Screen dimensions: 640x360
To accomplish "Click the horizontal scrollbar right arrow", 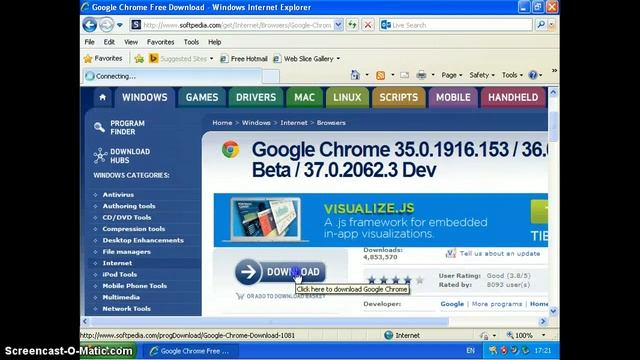I will (x=543, y=322).
